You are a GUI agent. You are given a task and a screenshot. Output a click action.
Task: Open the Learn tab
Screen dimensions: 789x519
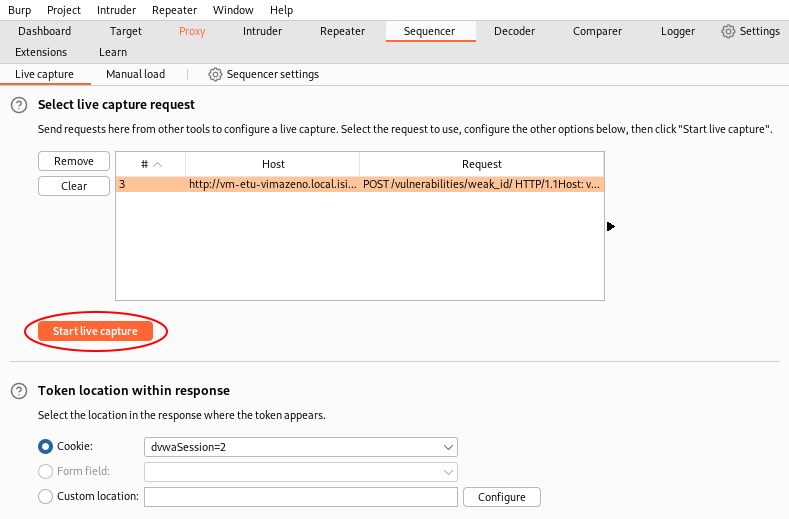[x=113, y=52]
